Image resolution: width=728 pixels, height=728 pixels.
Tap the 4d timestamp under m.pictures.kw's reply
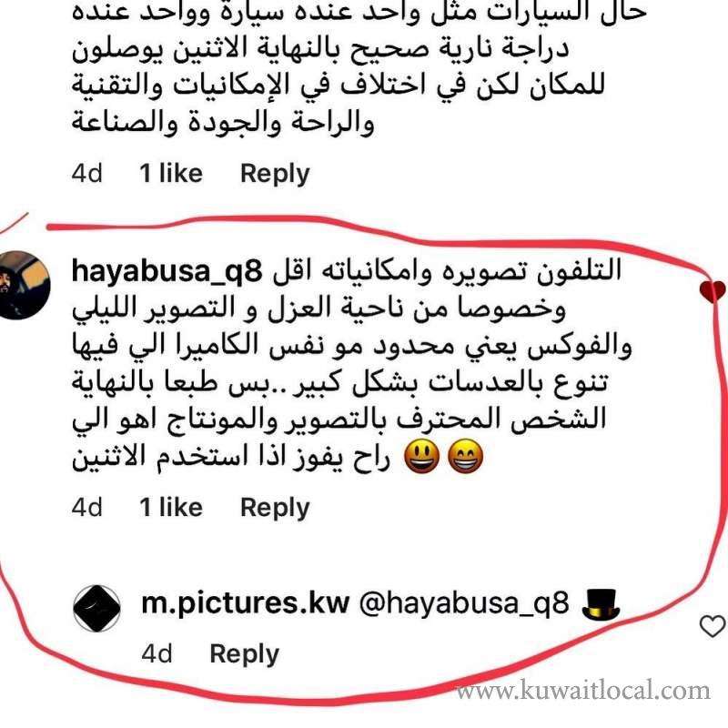click(x=157, y=653)
